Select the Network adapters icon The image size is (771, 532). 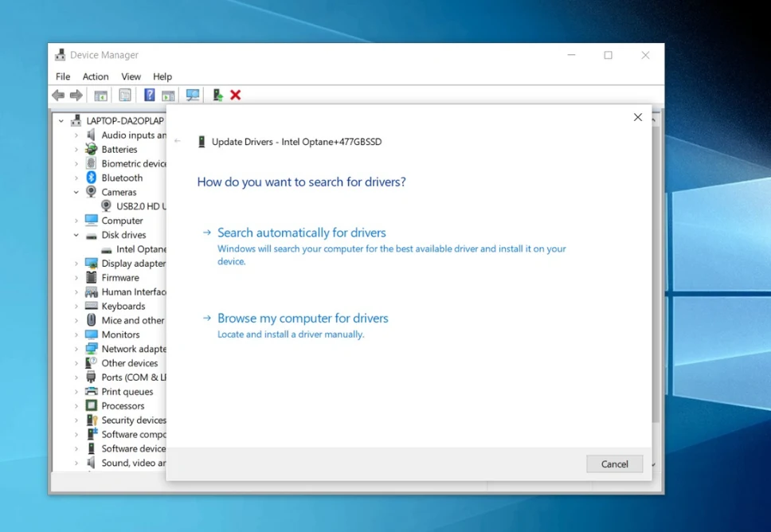point(91,349)
